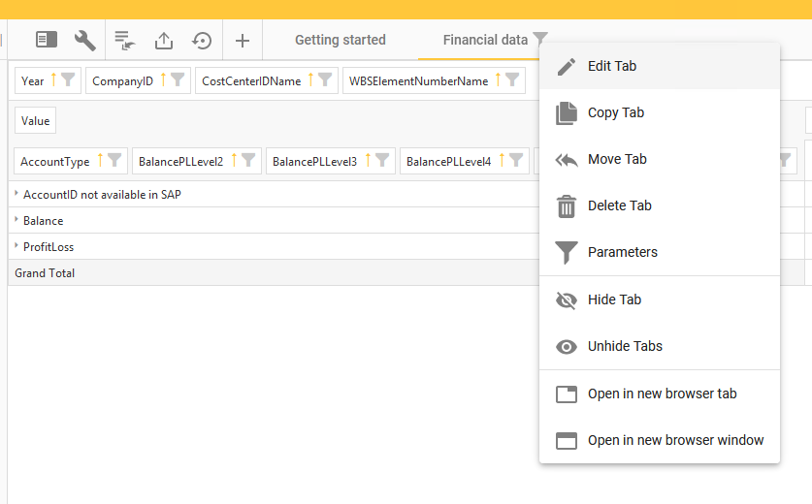Filter the Year field with funnel icon

tap(68, 79)
